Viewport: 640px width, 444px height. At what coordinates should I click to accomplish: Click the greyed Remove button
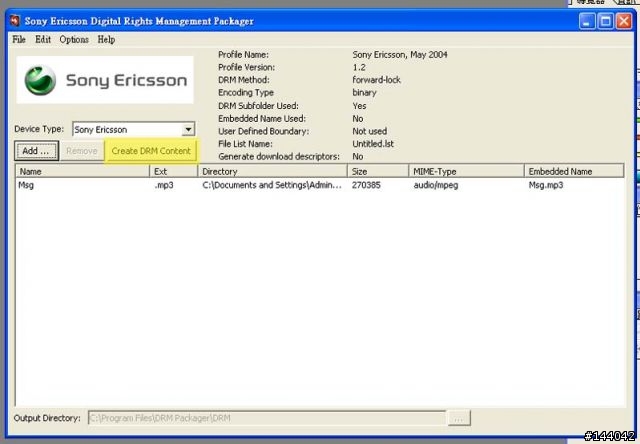(x=82, y=151)
